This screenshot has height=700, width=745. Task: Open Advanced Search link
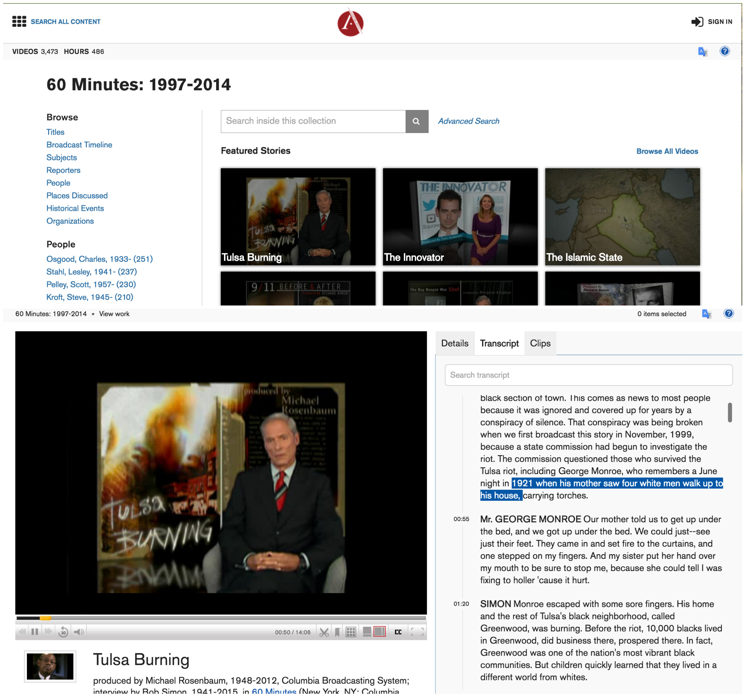pyautogui.click(x=469, y=122)
